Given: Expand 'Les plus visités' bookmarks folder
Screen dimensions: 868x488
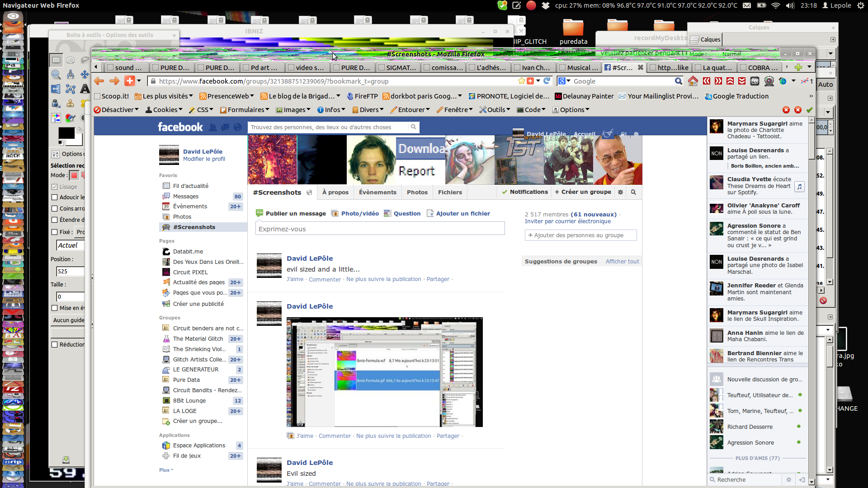Looking at the screenshot, I should [x=165, y=96].
